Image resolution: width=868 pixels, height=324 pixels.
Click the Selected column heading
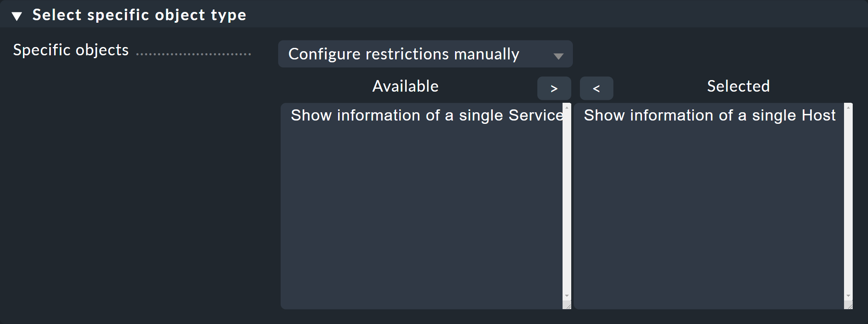[738, 86]
